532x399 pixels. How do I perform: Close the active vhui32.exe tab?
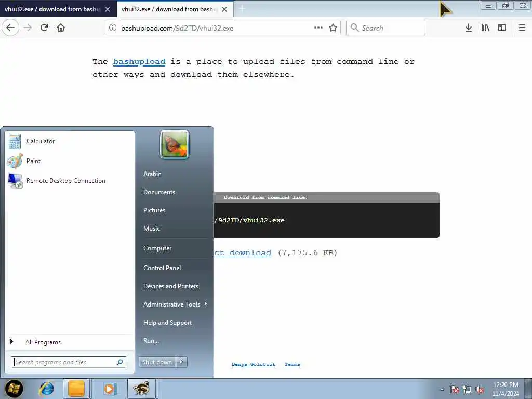pos(224,9)
